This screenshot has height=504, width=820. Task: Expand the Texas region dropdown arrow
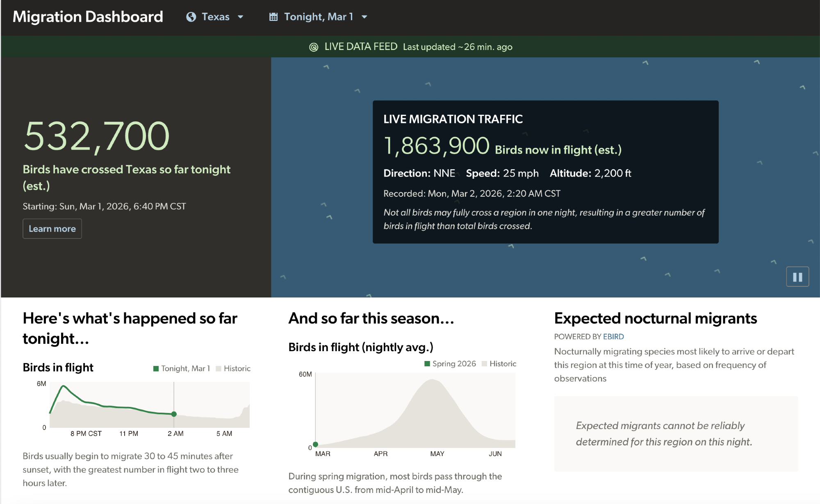click(241, 17)
